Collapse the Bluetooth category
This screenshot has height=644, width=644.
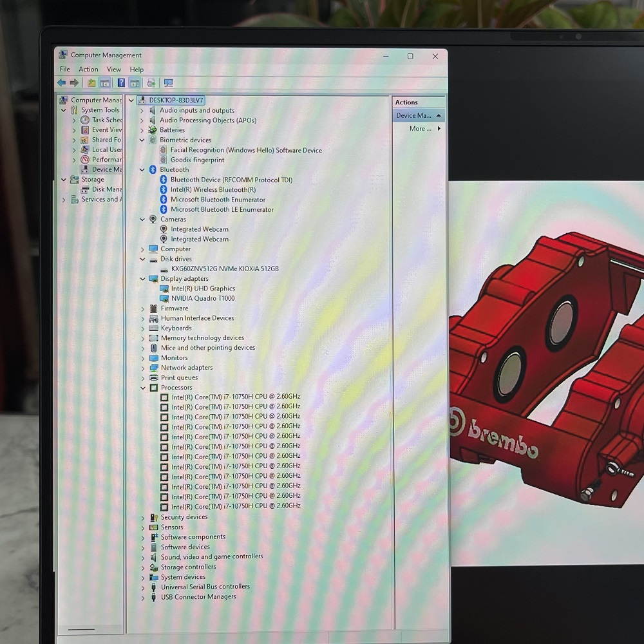pos(142,169)
